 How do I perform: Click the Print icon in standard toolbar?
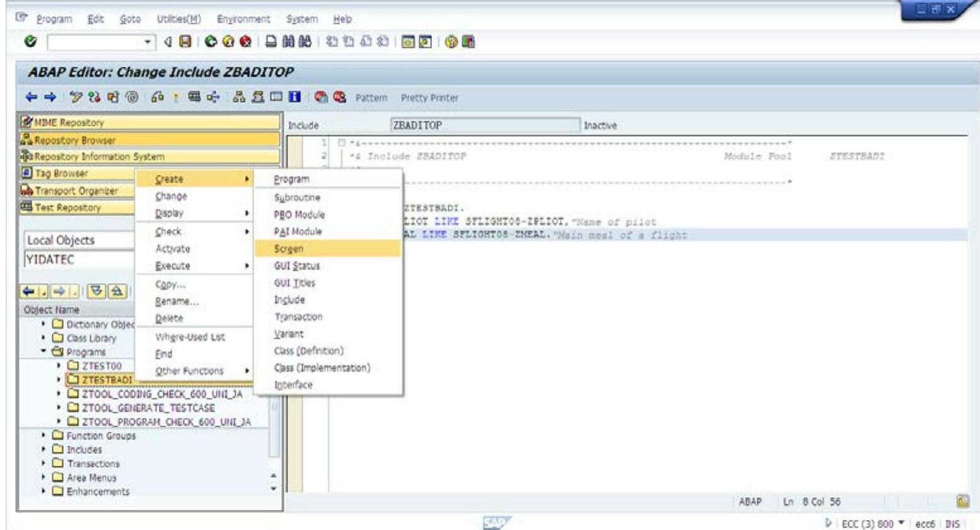pos(271,42)
